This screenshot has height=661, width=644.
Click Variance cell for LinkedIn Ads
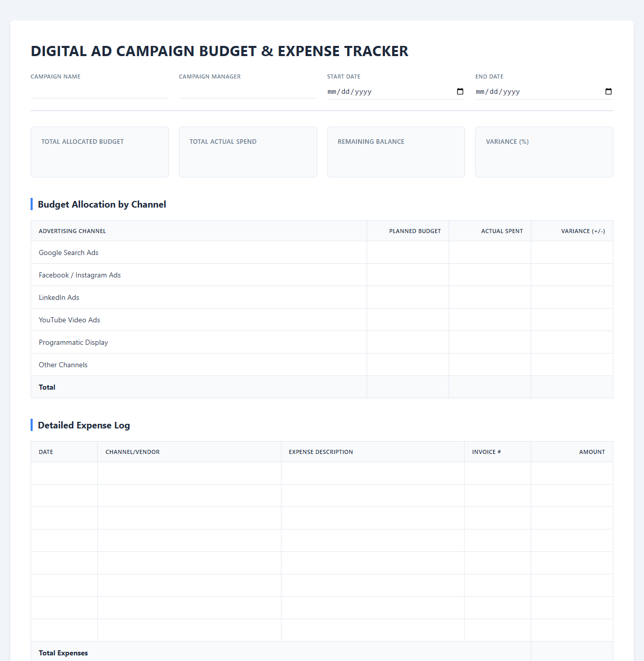coord(572,297)
